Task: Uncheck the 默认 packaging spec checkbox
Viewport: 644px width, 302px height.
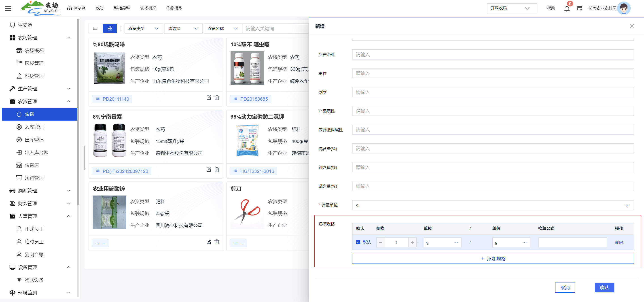Action: 358,242
